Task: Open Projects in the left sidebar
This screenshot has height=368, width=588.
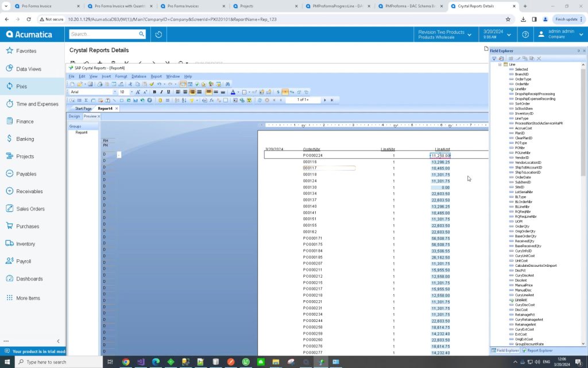Action: click(x=25, y=156)
